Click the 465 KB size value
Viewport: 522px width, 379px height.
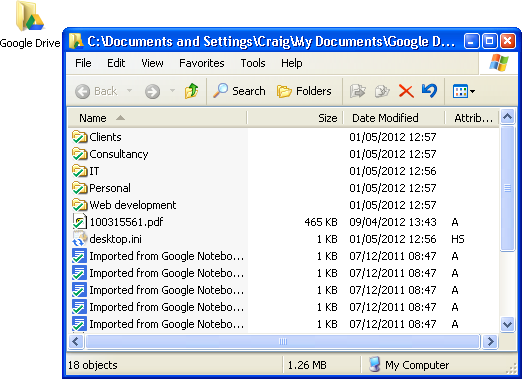click(321, 222)
